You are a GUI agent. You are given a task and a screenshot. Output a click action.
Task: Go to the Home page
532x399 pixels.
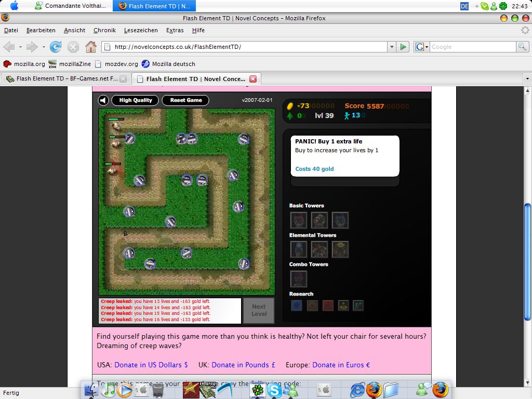click(90, 47)
